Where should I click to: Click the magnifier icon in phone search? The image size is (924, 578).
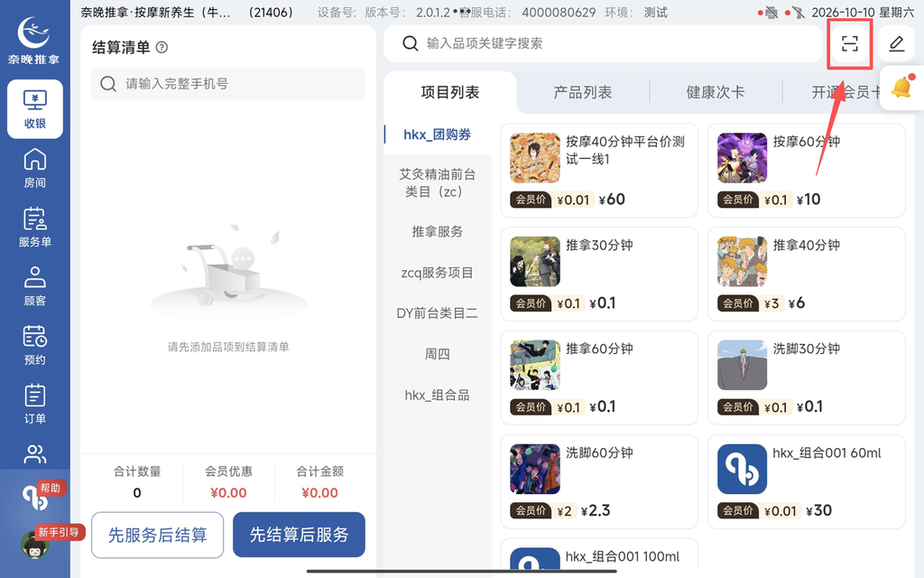coord(108,84)
